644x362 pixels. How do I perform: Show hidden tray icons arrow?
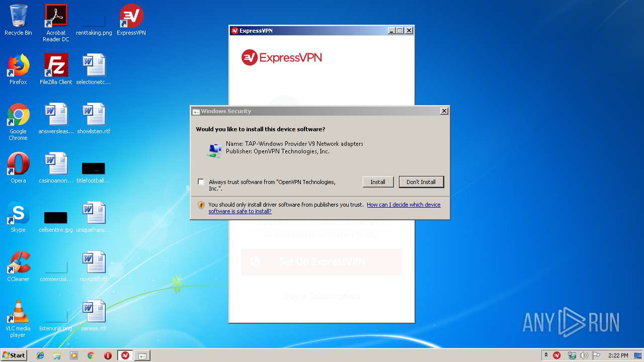546,355
